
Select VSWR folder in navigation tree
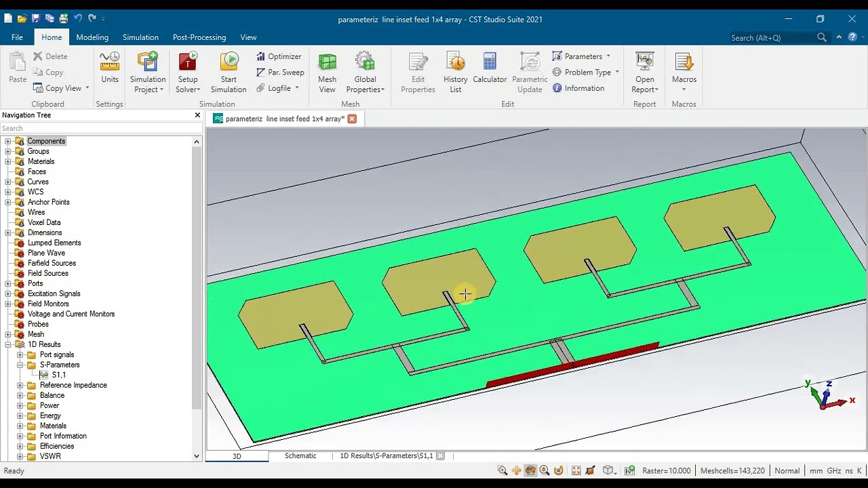pos(50,456)
